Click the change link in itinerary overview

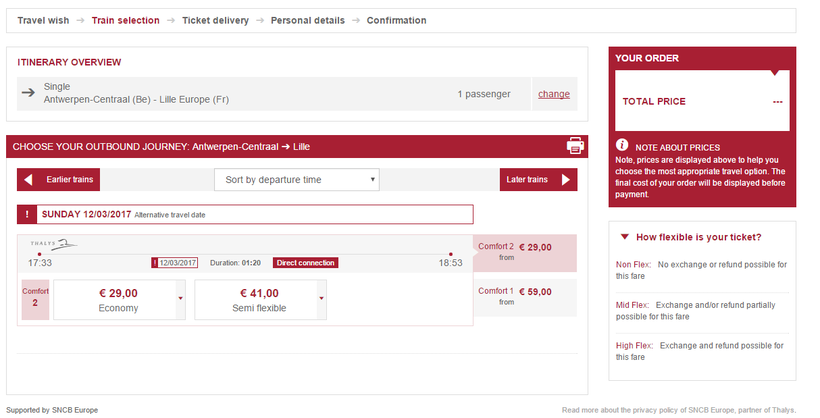coord(554,94)
